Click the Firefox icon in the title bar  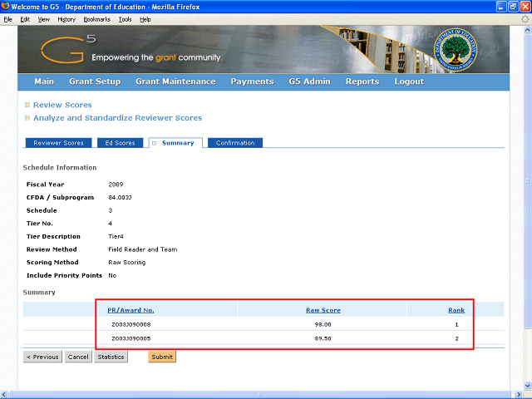(6, 6)
